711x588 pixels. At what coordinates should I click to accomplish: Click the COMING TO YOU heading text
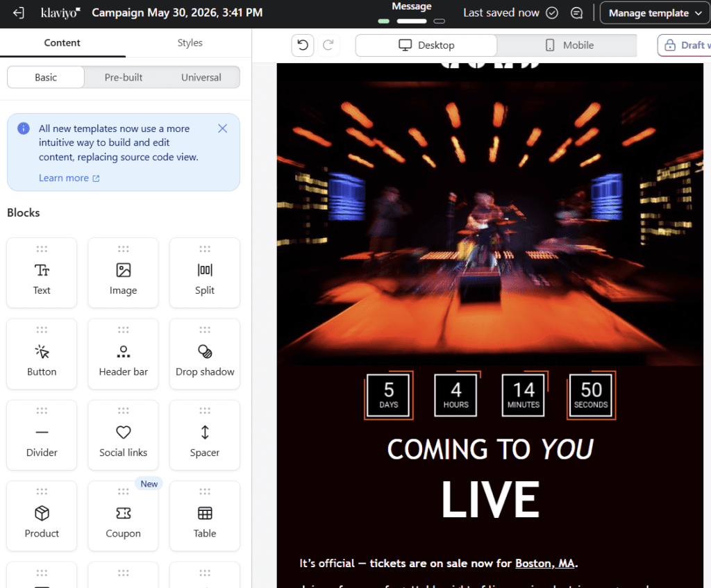(x=490, y=449)
